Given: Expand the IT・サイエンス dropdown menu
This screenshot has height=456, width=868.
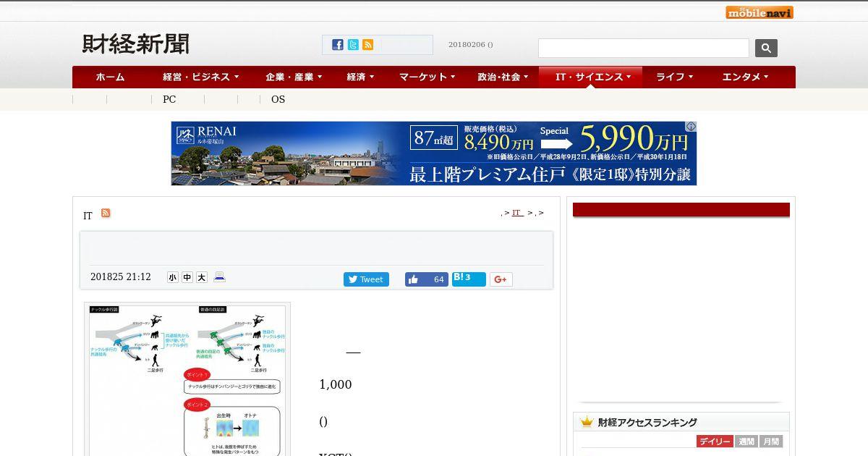Looking at the screenshot, I should coord(590,77).
